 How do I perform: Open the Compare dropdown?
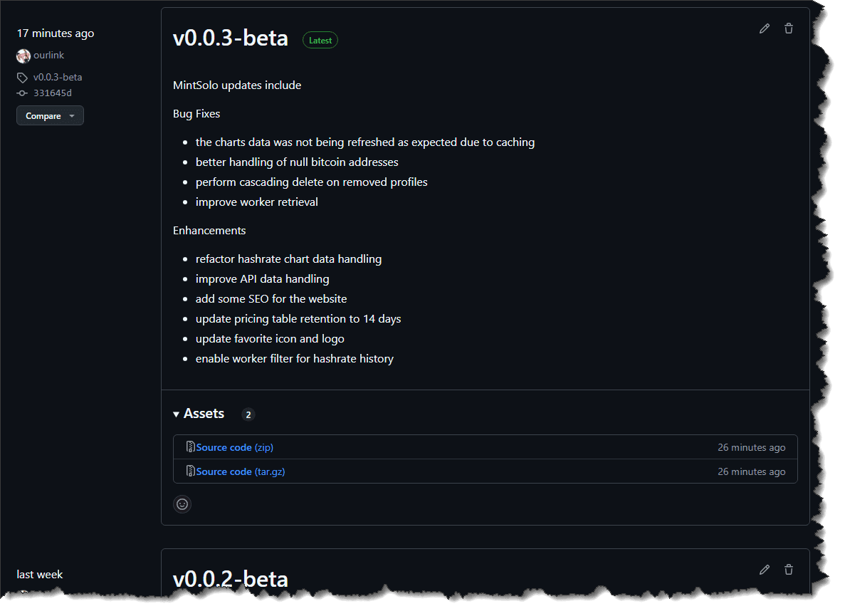click(x=50, y=116)
